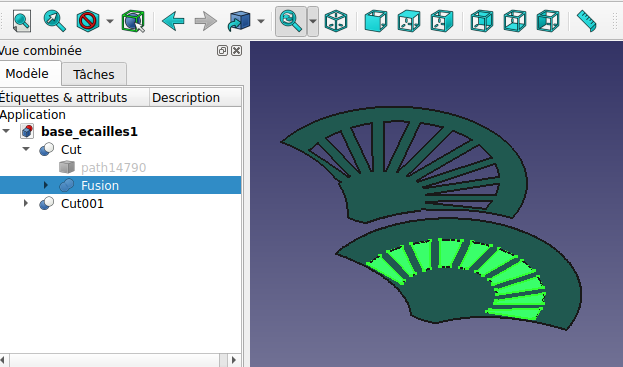Click Go to linked object icon
The height and width of the screenshot is (367, 623).
tap(239, 21)
